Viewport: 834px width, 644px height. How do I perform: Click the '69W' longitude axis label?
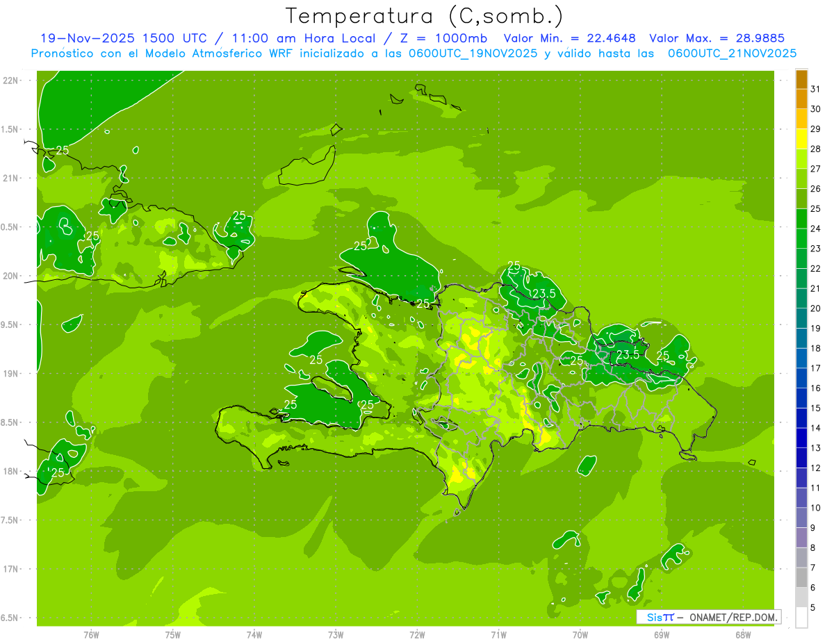[662, 634]
